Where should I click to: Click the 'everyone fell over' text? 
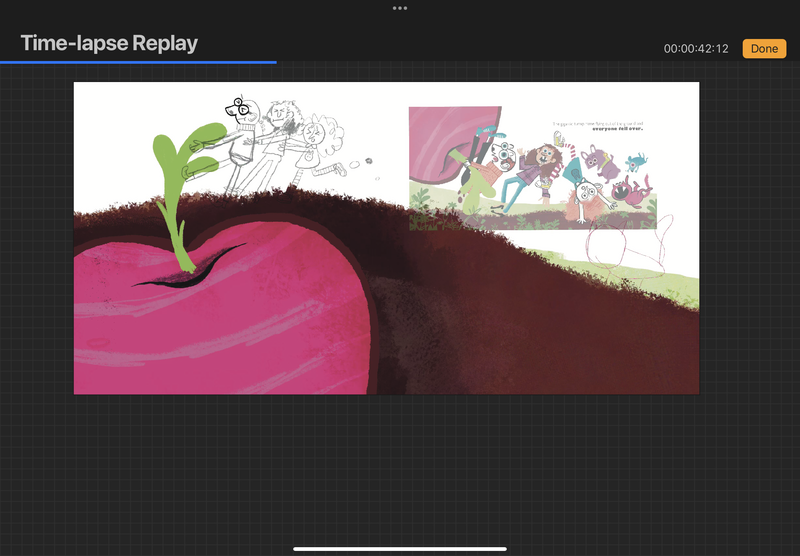pos(613,129)
